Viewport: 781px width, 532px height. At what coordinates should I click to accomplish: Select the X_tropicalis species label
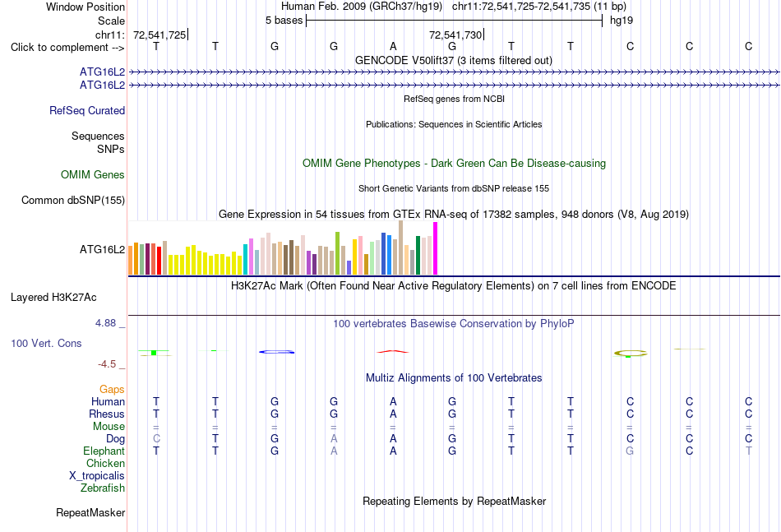coord(97,476)
